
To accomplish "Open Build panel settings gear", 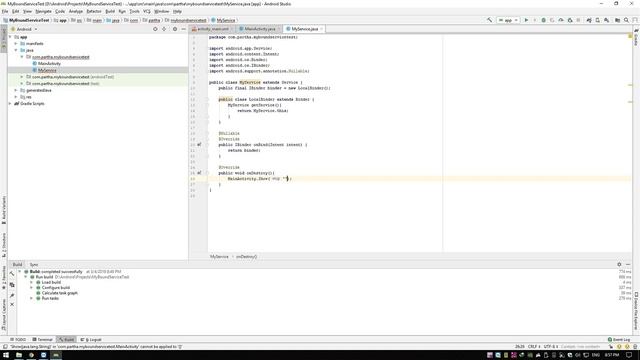I will [619, 264].
